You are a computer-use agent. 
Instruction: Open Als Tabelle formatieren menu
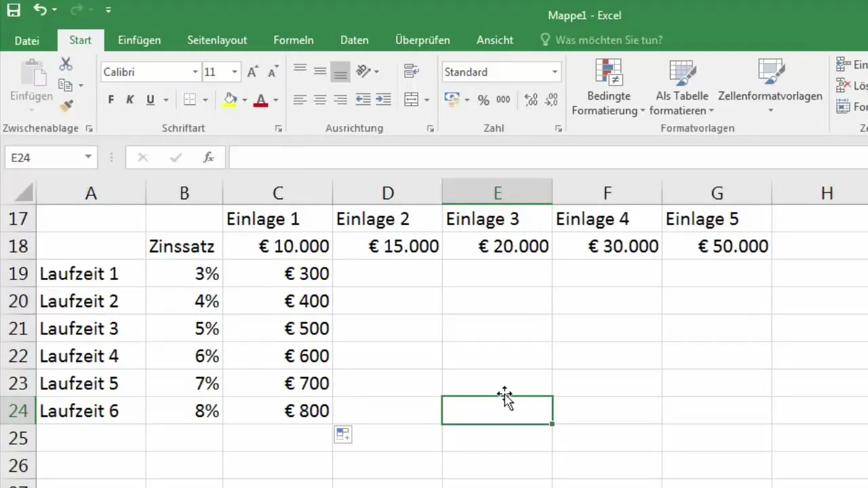pos(682,87)
